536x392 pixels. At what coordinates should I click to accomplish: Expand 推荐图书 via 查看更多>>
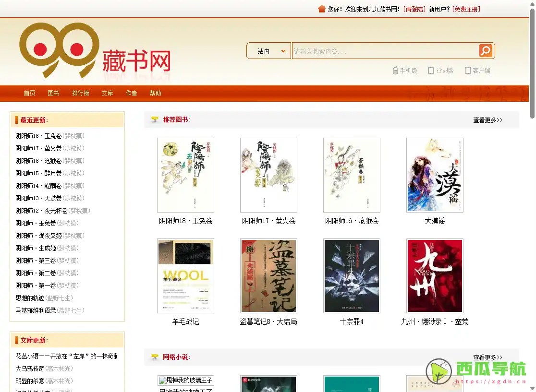point(487,120)
